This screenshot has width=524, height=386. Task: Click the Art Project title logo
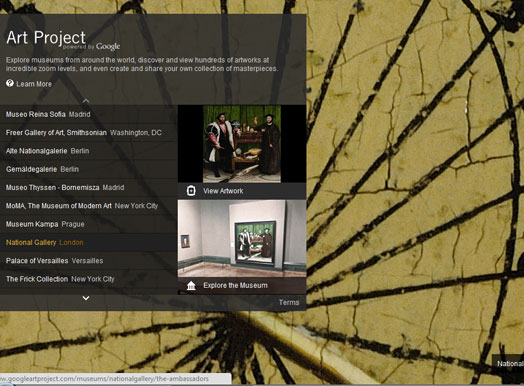46,37
